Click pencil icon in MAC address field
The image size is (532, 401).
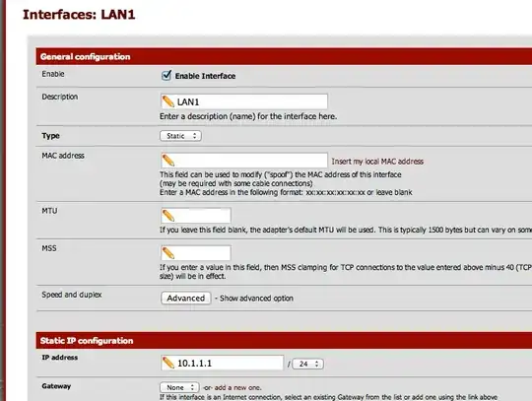pyautogui.click(x=167, y=161)
